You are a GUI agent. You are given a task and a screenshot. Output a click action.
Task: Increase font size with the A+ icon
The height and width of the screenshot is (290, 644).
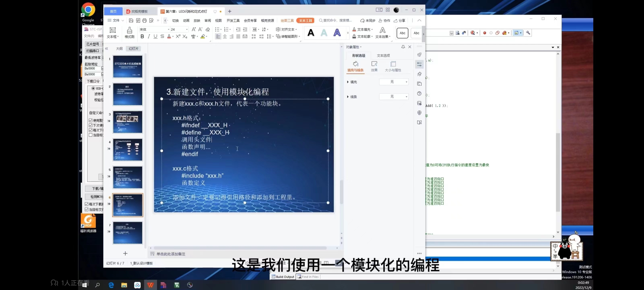[193, 29]
